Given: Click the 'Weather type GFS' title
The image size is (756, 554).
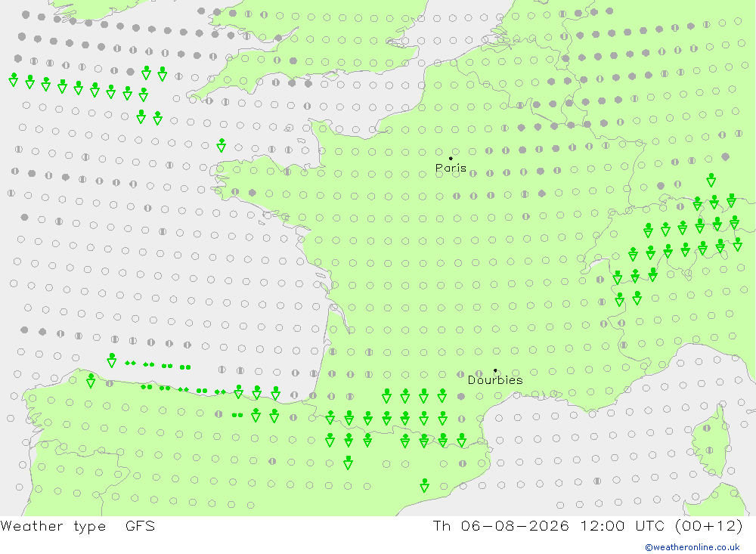Looking at the screenshot, I should tap(78, 526).
